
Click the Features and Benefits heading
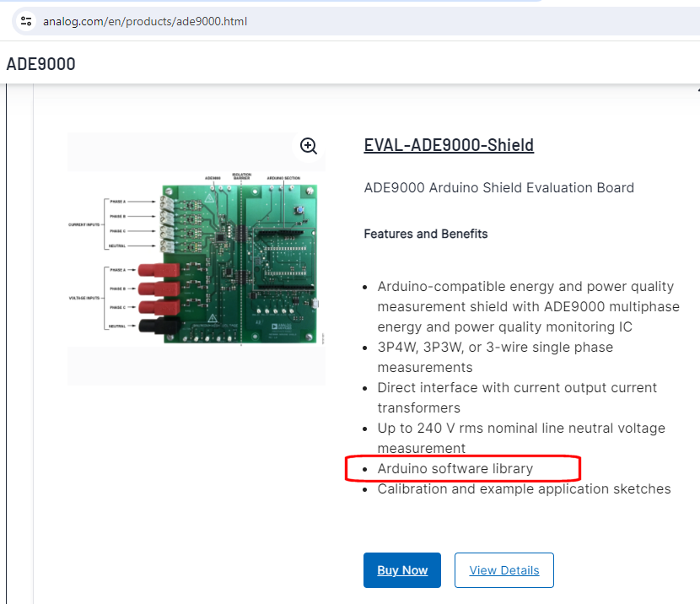(x=425, y=234)
